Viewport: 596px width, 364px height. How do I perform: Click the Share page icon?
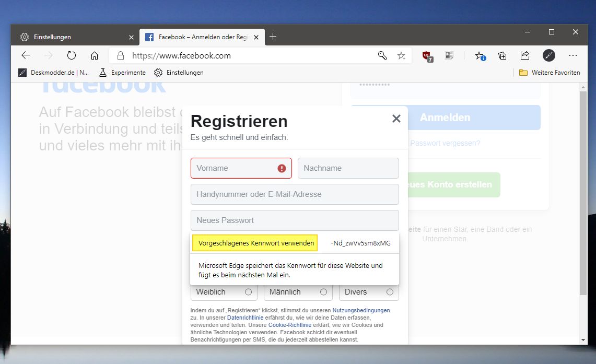(x=525, y=55)
